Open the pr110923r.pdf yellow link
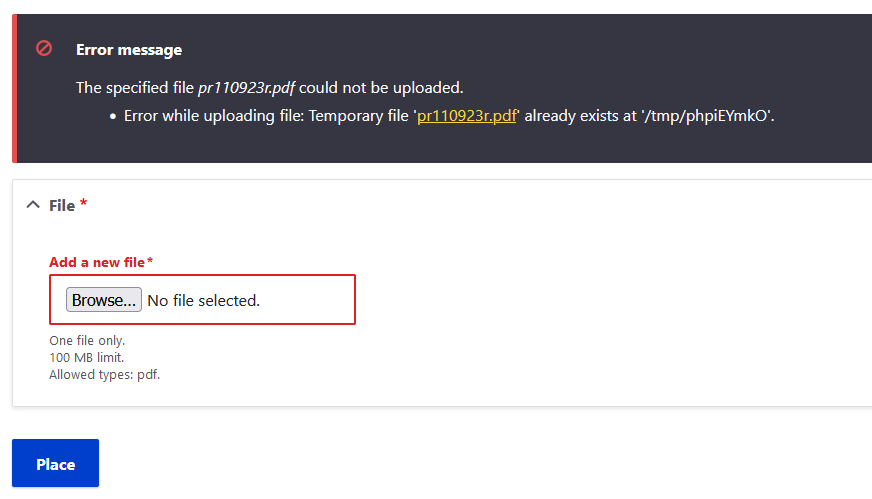This screenshot has height=499, width=872. tap(467, 116)
